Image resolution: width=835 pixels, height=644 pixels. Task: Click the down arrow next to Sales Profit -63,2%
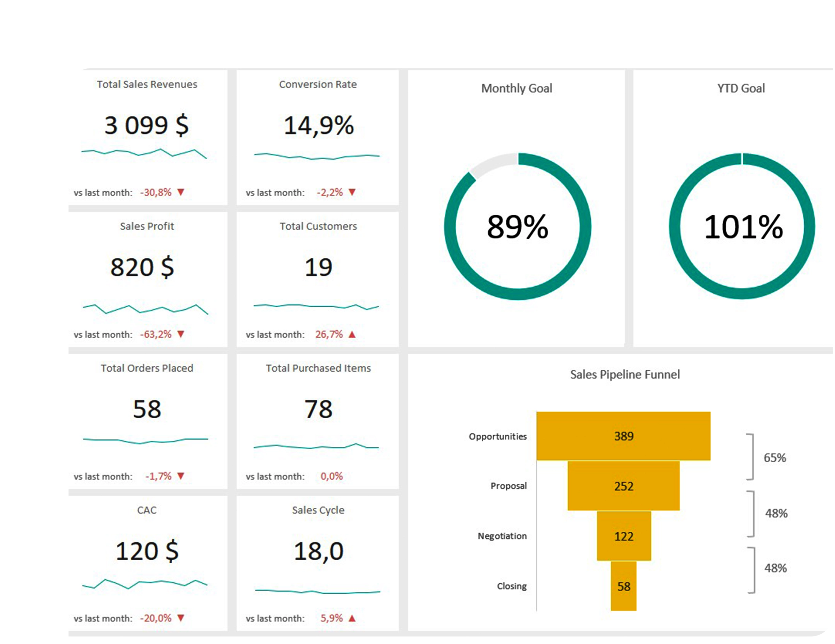tap(181, 334)
